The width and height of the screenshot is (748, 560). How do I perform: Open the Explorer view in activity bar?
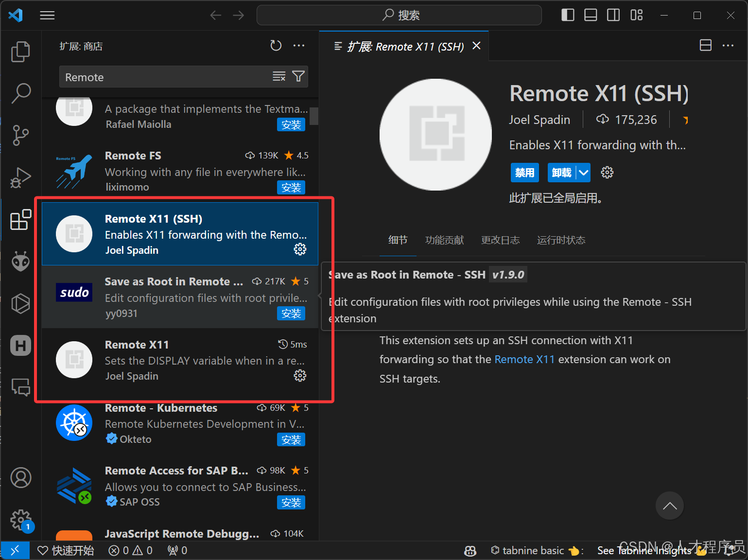click(20, 52)
